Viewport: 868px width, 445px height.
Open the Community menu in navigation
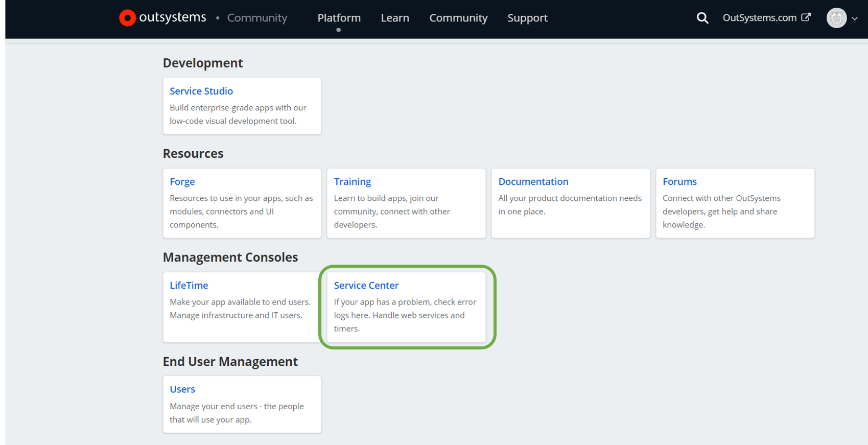(x=458, y=18)
